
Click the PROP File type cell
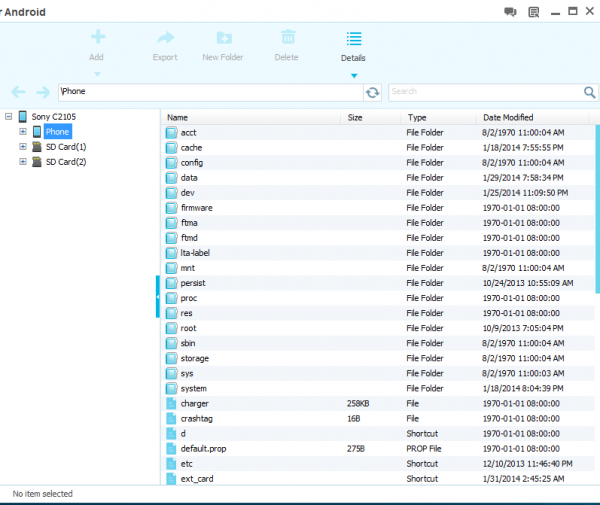click(424, 449)
